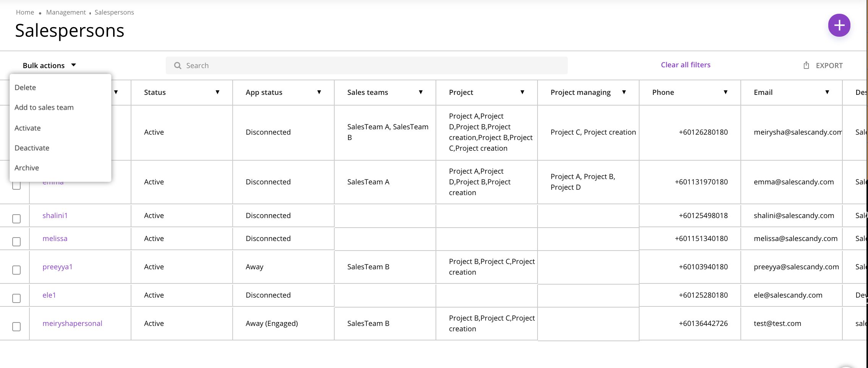Open the Email column filter arrow
Screen dimensions: 868x368
(x=827, y=92)
